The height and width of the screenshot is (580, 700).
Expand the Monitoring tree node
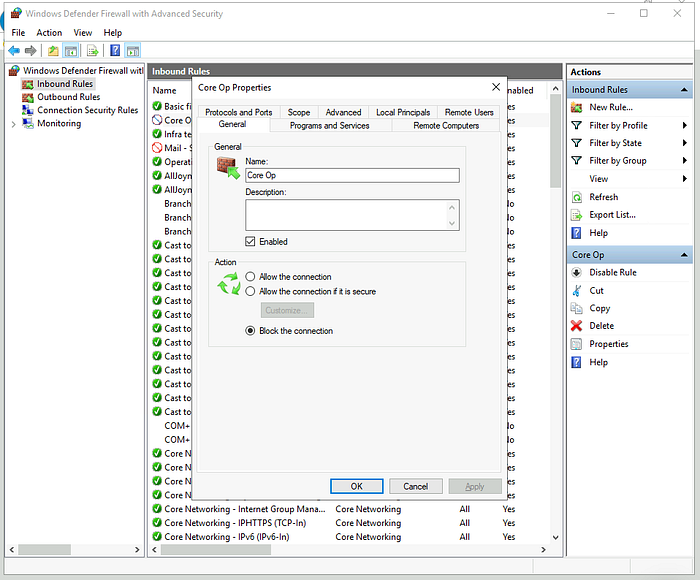click(13, 124)
